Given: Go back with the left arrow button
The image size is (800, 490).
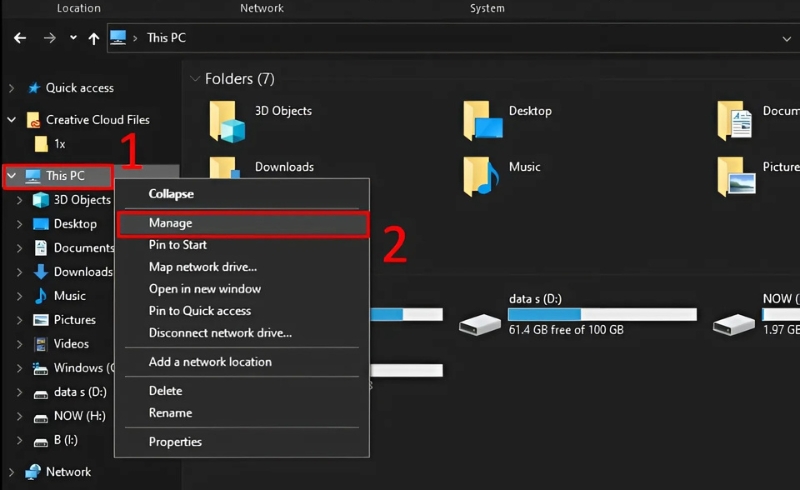Looking at the screenshot, I should (20, 38).
